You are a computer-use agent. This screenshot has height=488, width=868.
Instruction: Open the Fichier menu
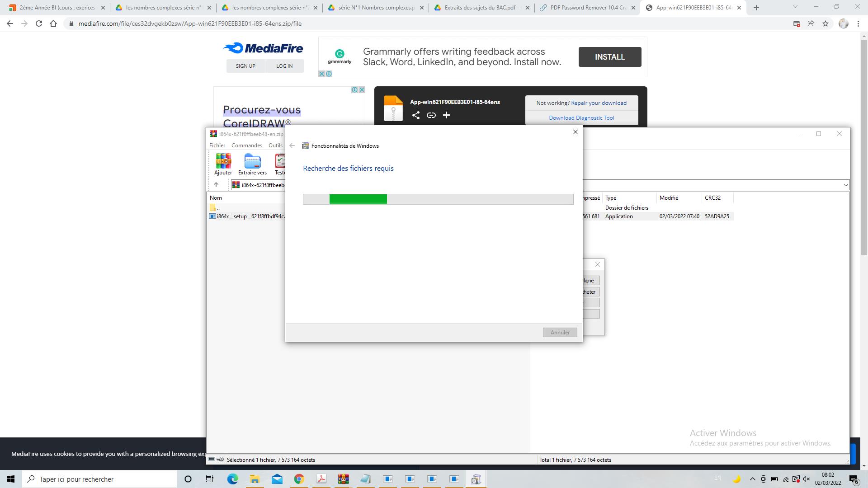(217, 145)
